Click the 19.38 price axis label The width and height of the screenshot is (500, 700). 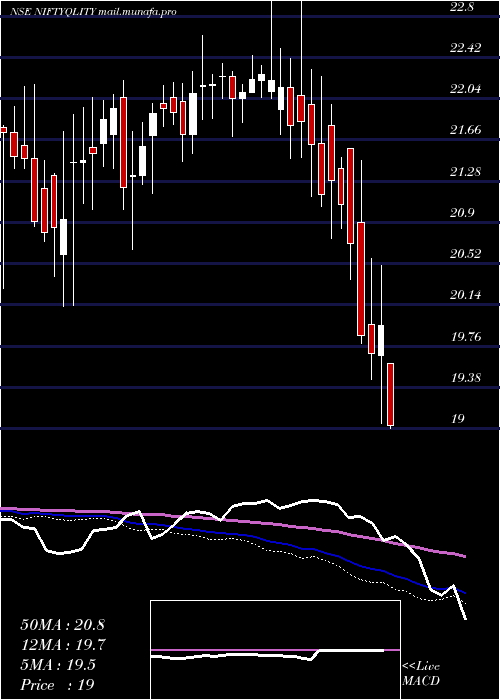(465, 378)
